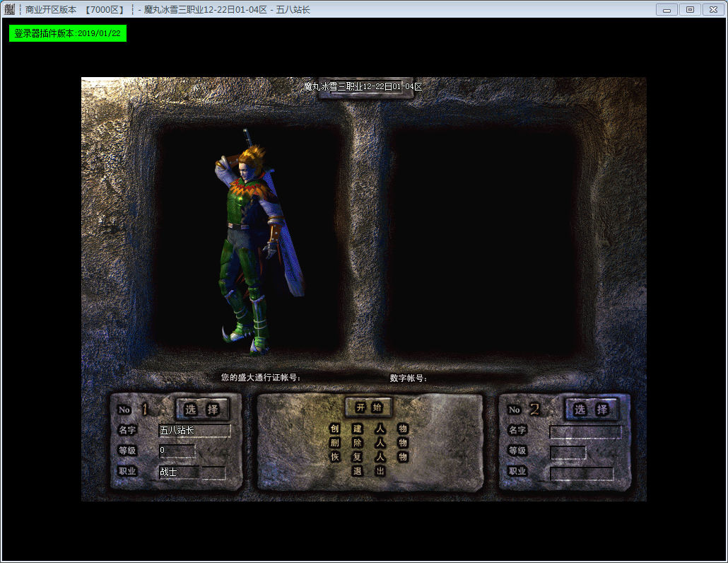This screenshot has width=728, height=563.
Task: Click the empty slot 2 class field
Action: click(582, 473)
